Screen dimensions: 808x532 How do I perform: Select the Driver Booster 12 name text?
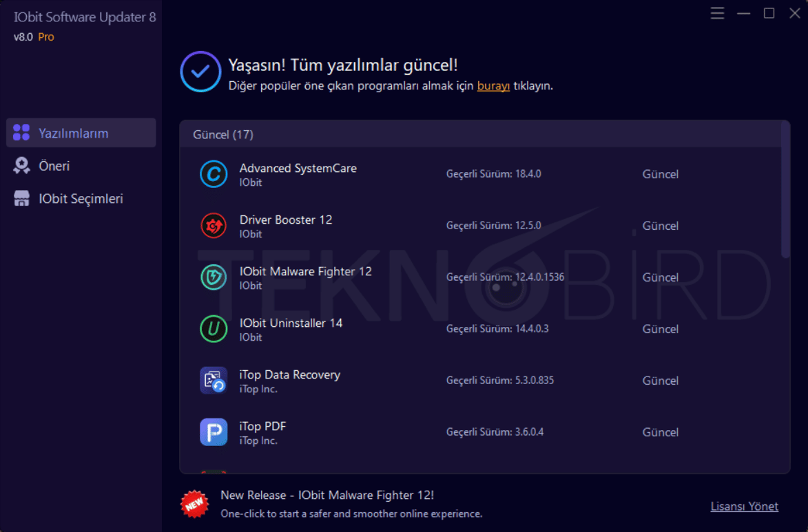tap(285, 220)
